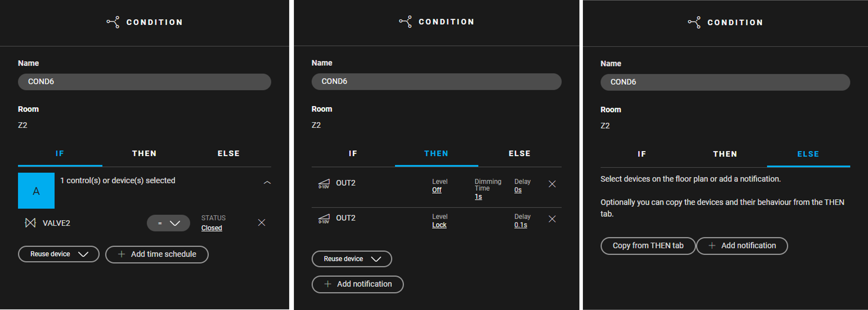Click the 0-10V icon for OUT2 Off row
This screenshot has height=310, width=868.
[324, 184]
